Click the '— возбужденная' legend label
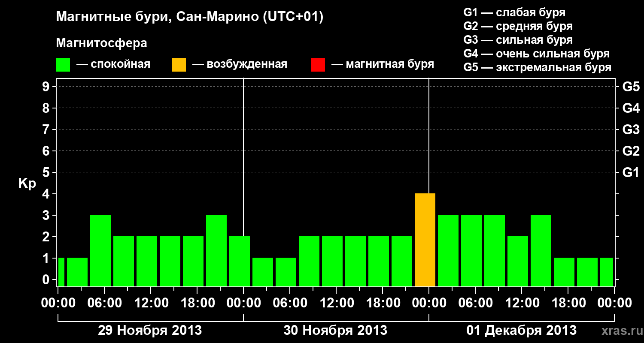Viewport: 644px width, 343px height. 240,65
